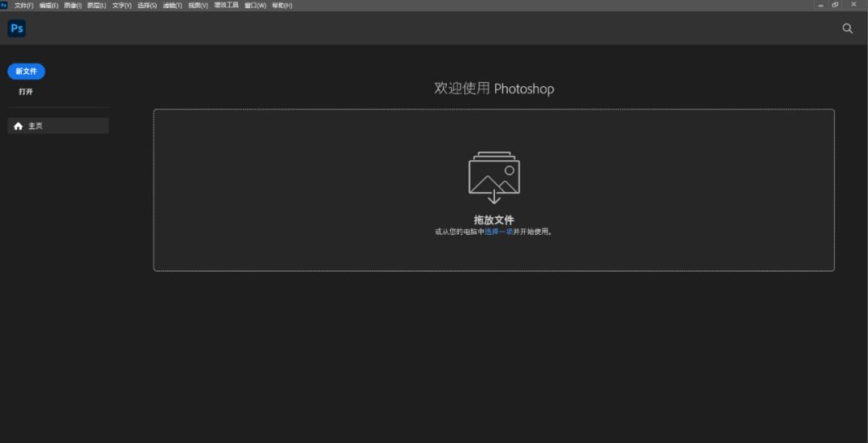Click the small Ps icon in title bar

tap(4, 5)
